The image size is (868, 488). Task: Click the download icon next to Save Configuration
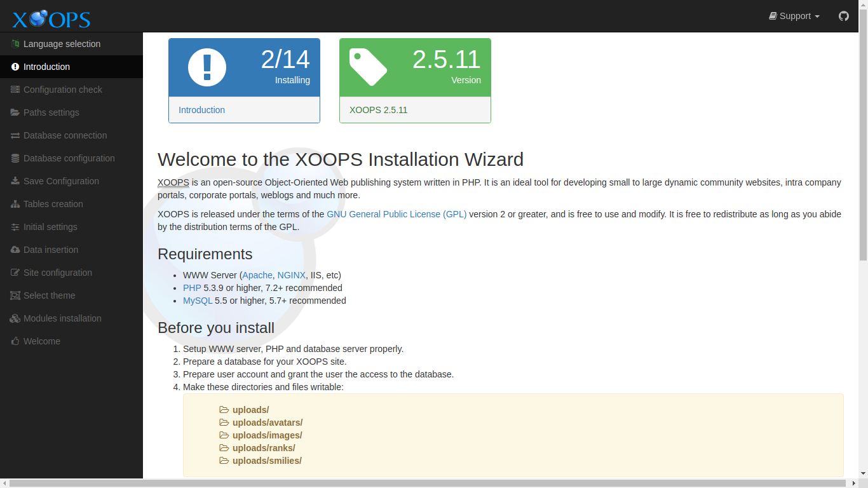click(15, 181)
